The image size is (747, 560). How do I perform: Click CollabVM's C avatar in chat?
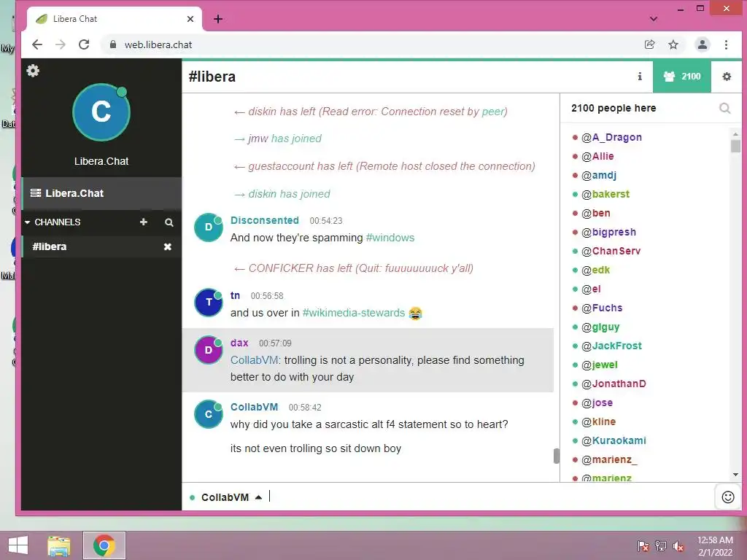209,414
